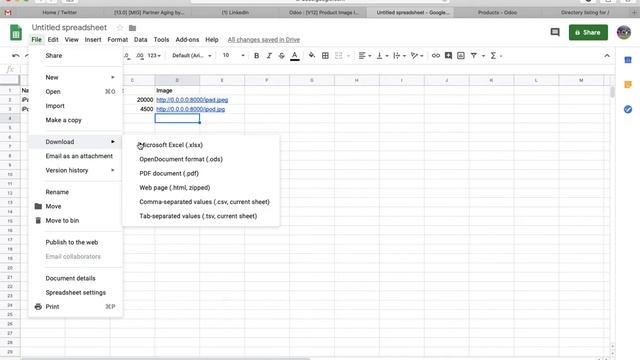The height and width of the screenshot is (360, 640).
Task: Download as Tab-separated values (.tsv)
Action: [201, 216]
